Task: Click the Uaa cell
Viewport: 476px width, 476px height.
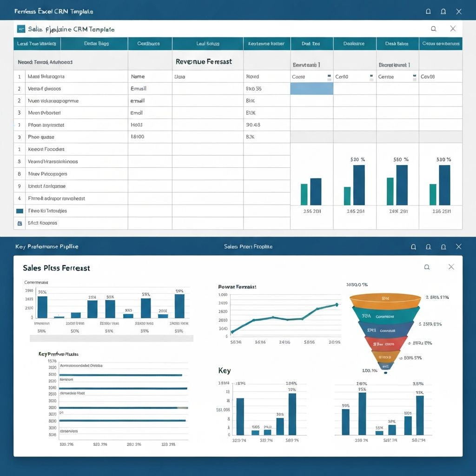Action: [x=208, y=77]
